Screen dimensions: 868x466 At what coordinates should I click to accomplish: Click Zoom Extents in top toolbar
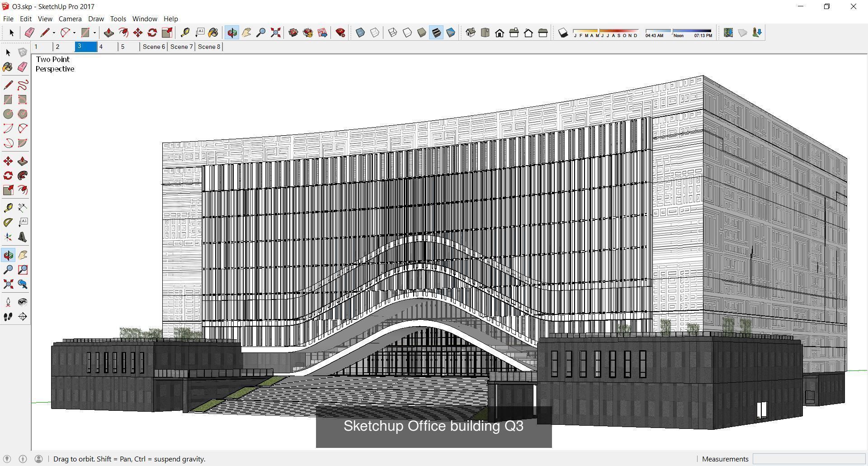coord(275,33)
